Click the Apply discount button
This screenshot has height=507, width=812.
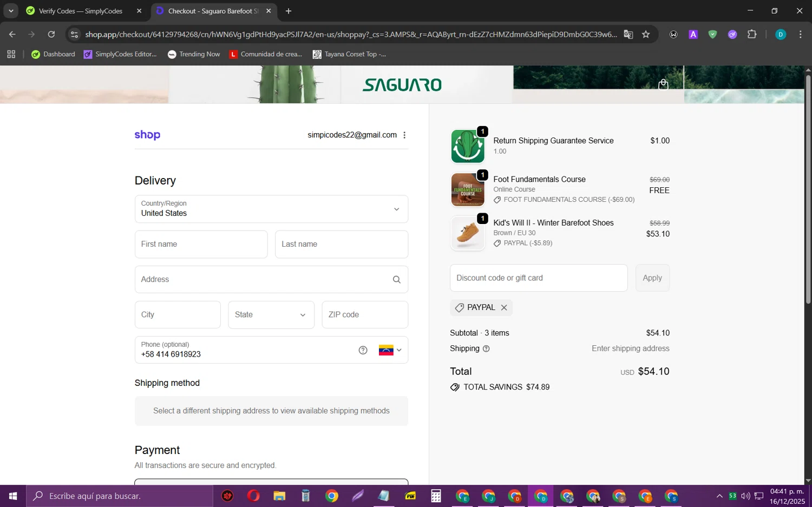[x=652, y=278]
